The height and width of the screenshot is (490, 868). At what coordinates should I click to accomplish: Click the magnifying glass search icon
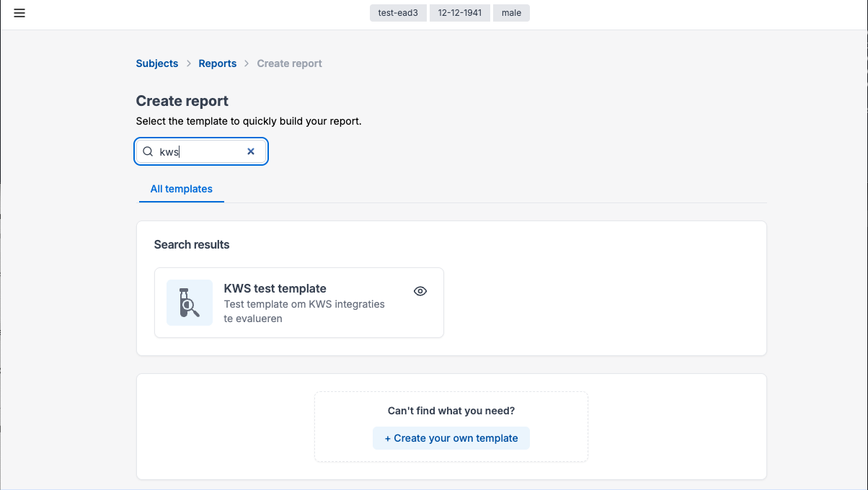[148, 151]
